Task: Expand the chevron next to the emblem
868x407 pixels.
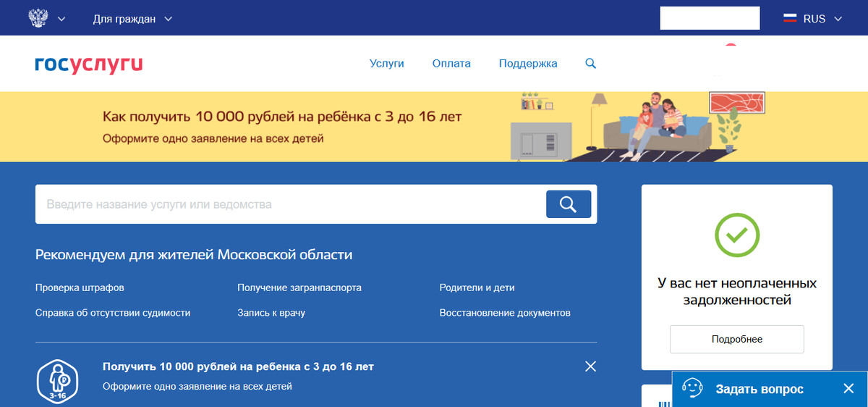Action: pyautogui.click(x=61, y=19)
